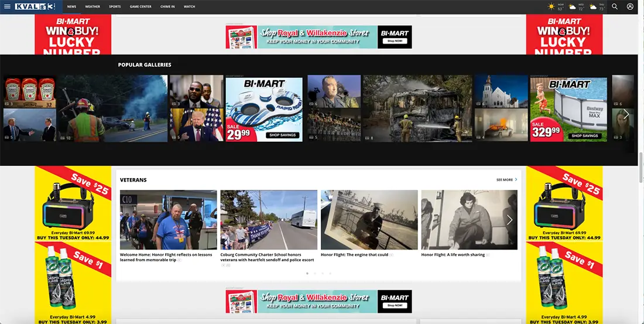
Task: Click Wednesday partly cloudy weather icon
Action: (572, 6)
